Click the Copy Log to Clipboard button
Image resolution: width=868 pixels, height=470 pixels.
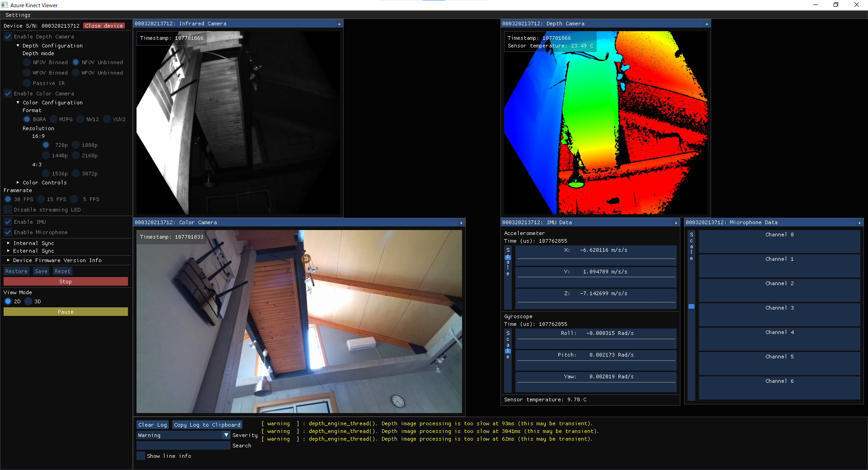(207, 425)
